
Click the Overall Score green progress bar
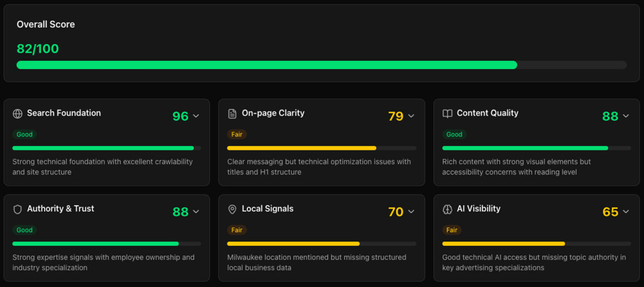(266, 65)
